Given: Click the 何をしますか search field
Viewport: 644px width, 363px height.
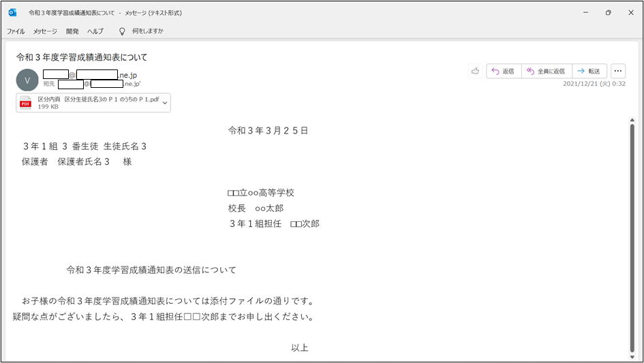Looking at the screenshot, I should [147, 31].
